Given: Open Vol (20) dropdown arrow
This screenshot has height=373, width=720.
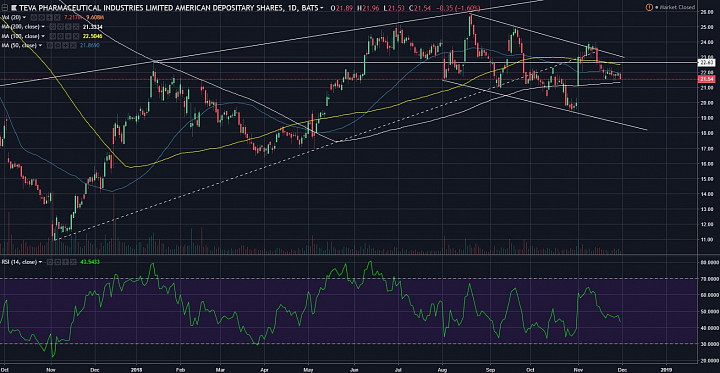Looking at the screenshot, I should pos(24,17).
